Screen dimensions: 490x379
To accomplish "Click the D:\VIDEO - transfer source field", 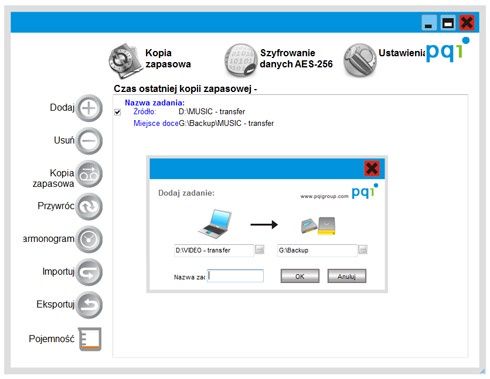I will [x=214, y=250].
